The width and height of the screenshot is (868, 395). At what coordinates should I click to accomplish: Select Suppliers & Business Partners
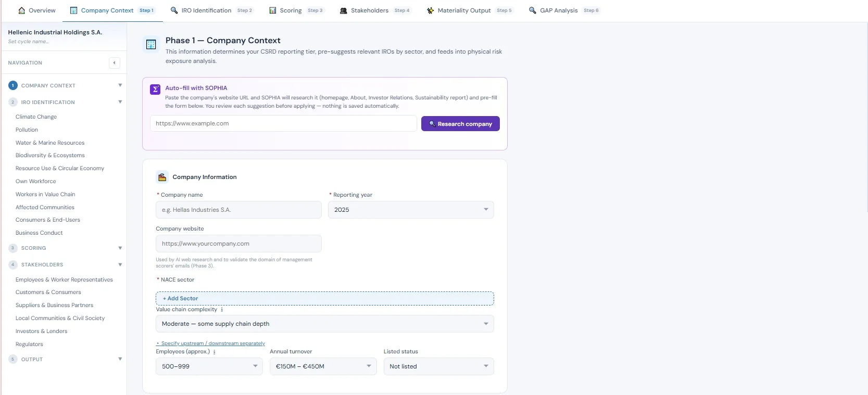[x=55, y=305]
